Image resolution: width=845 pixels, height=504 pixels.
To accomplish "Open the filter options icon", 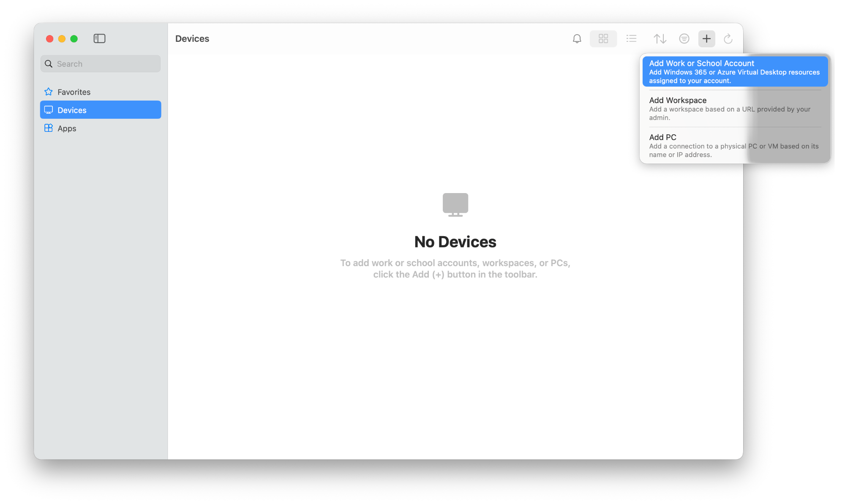I will click(x=684, y=39).
